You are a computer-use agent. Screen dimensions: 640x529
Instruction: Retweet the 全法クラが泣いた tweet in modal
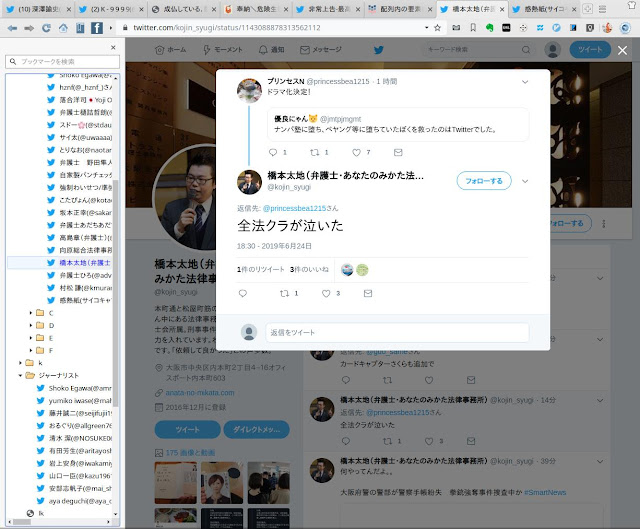(x=284, y=293)
